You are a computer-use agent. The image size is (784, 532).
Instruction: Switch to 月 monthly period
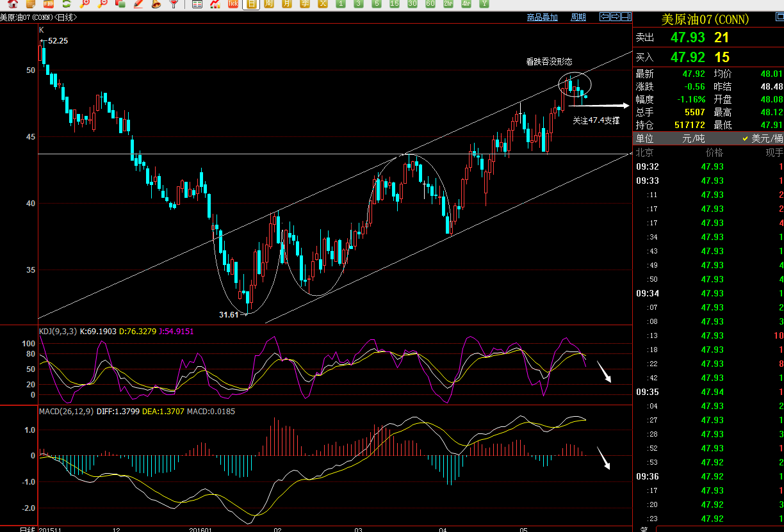(287, 4)
